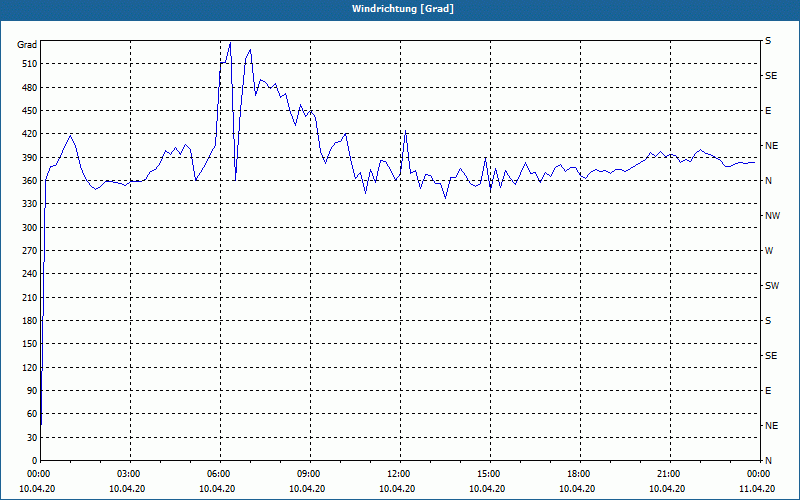Click the 510 value on the left axis
The height and width of the screenshot is (500, 800).
[x=31, y=64]
